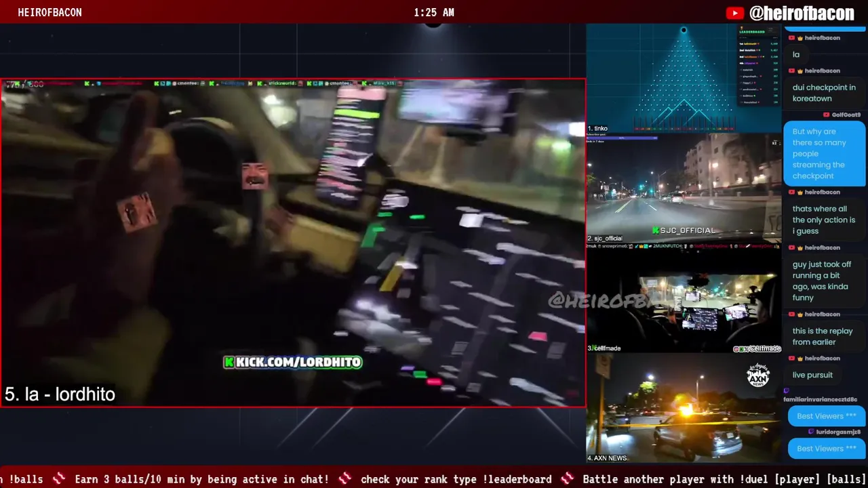Click the 'la' chat message

pyautogui.click(x=796, y=55)
